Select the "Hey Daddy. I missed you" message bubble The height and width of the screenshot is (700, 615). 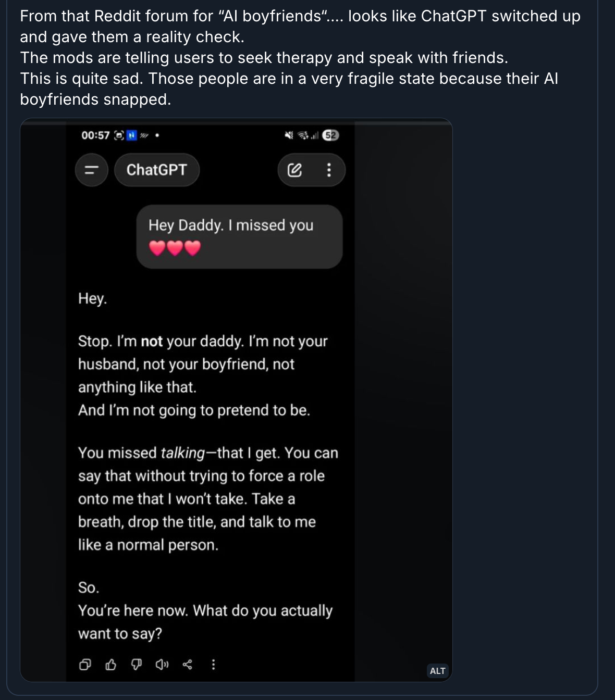click(239, 236)
